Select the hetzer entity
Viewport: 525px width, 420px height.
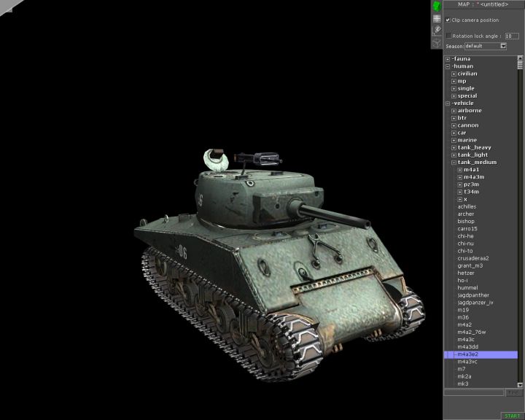coord(467,273)
